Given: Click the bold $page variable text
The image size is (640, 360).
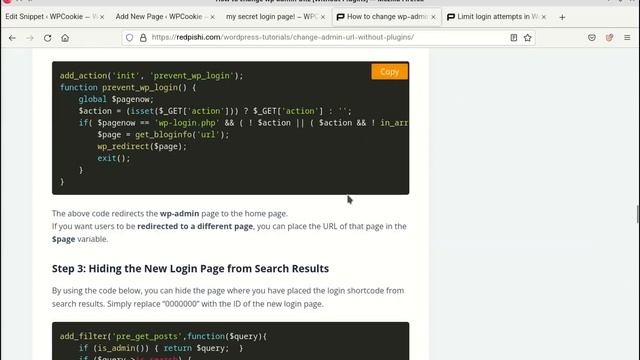Looking at the screenshot, I should pyautogui.click(x=63, y=239).
